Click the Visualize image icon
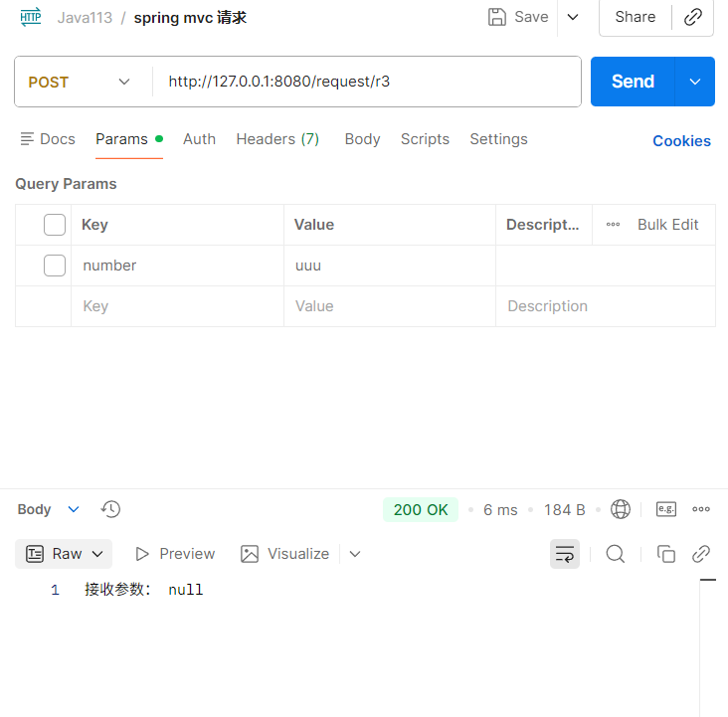This screenshot has width=728, height=717. click(x=250, y=554)
